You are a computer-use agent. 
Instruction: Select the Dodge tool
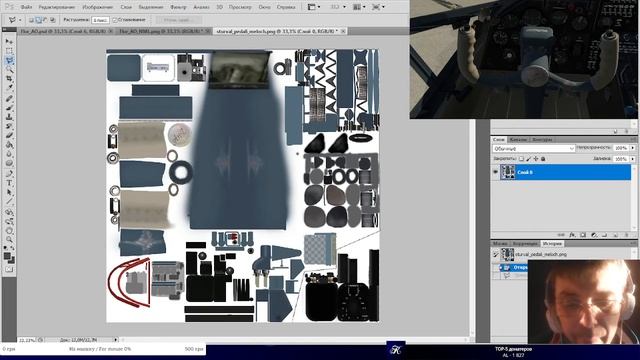pos(9,163)
